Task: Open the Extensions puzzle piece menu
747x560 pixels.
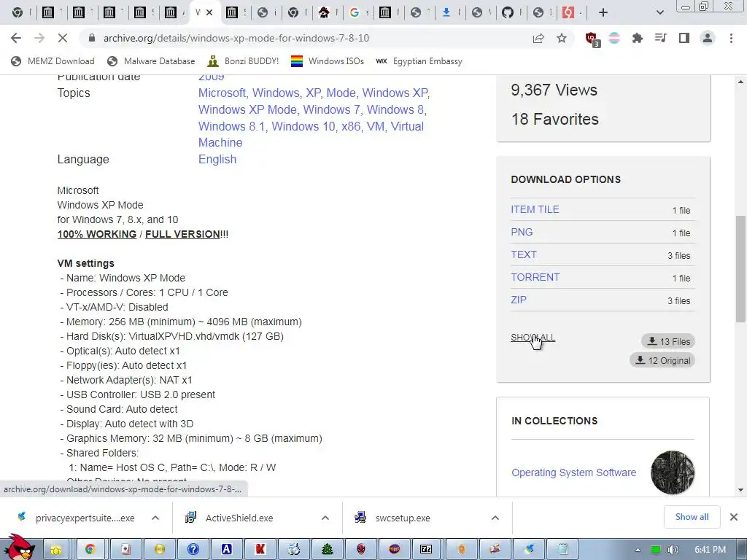Action: point(637,38)
